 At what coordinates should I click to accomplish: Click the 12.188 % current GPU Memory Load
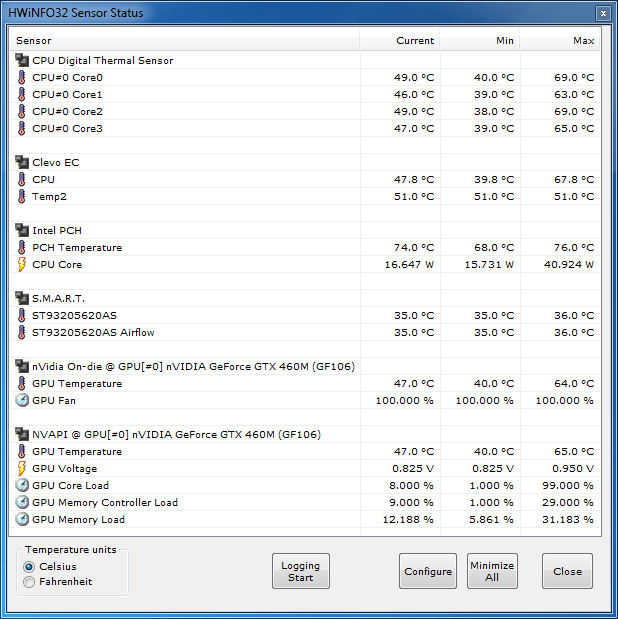[x=408, y=520]
